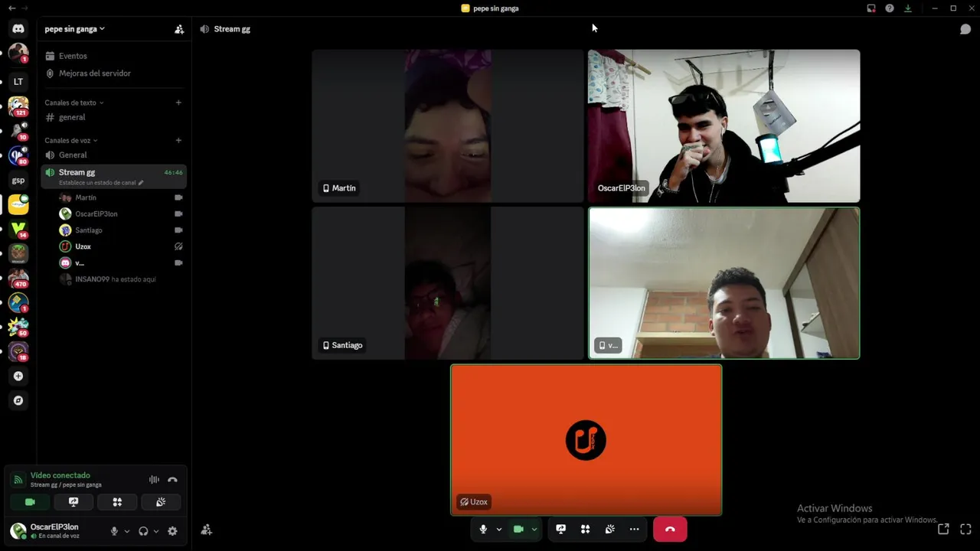Focus OscarElP3lon's video tile
This screenshot has height=551, width=980.
point(724,126)
